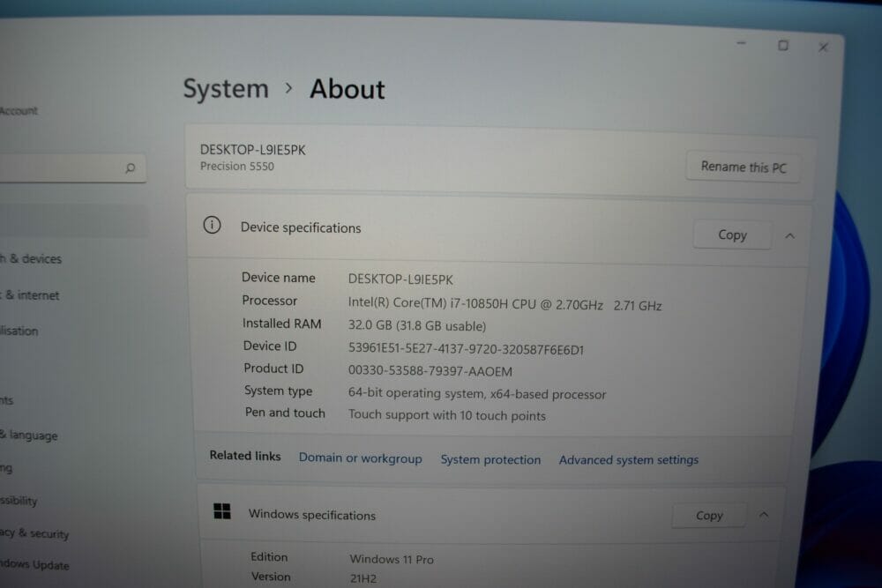Collapse the Windows specifications section
The image size is (882, 588).
click(763, 514)
